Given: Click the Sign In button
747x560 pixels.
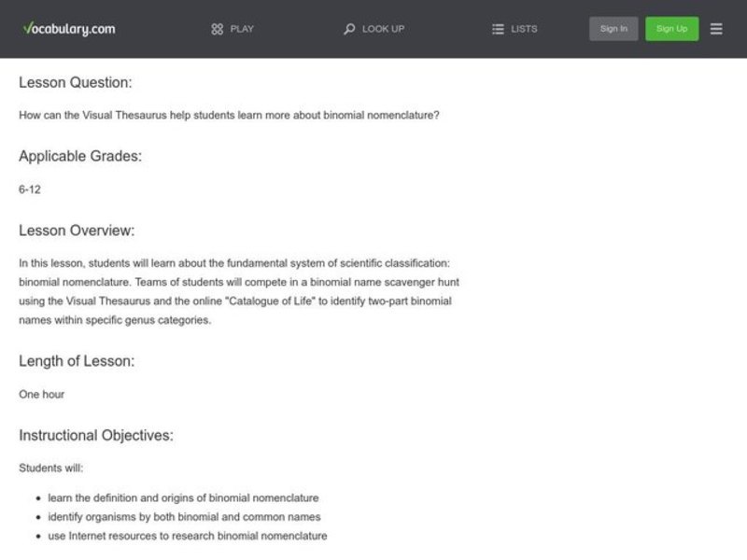Looking at the screenshot, I should (x=613, y=28).
